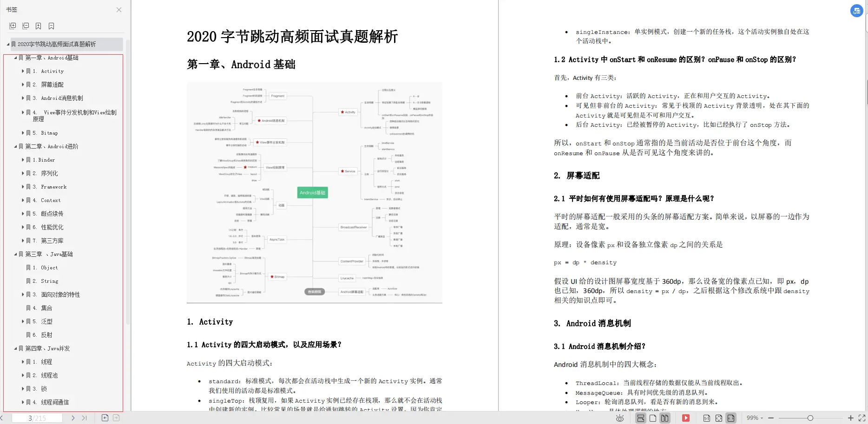
Task: Click the collapse all bookmarks icon
Action: pyautogui.click(x=26, y=26)
